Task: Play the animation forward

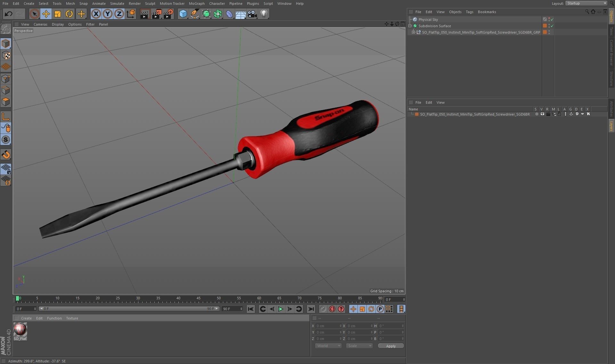Action: click(x=281, y=309)
